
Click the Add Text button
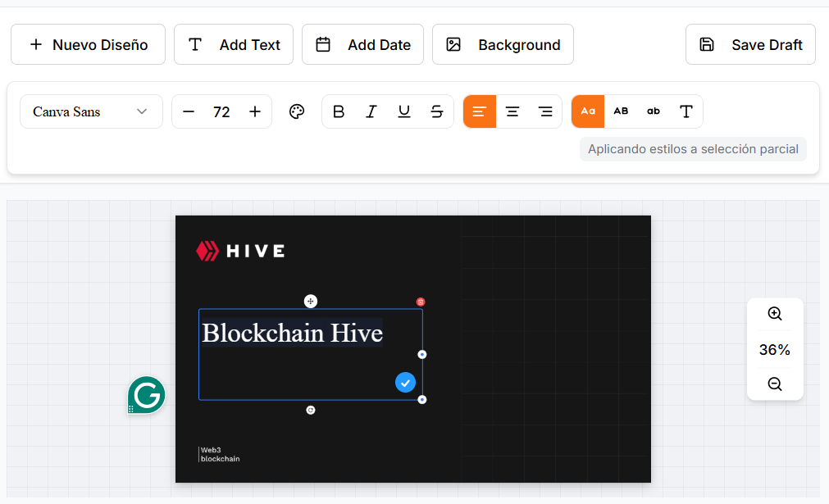234,44
